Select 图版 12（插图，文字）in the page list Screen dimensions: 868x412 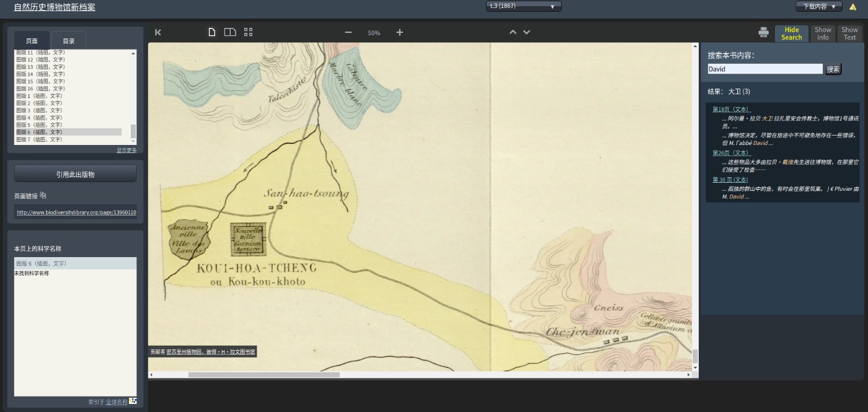pyautogui.click(x=68, y=59)
